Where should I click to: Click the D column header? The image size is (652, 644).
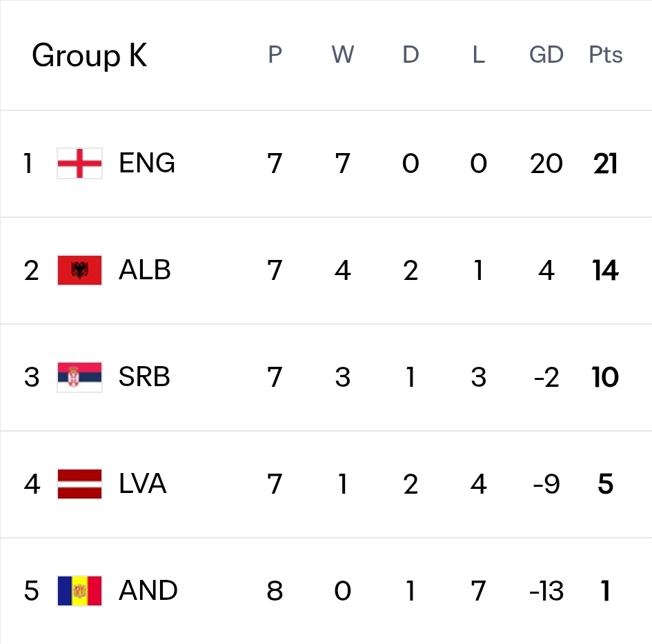pyautogui.click(x=411, y=55)
